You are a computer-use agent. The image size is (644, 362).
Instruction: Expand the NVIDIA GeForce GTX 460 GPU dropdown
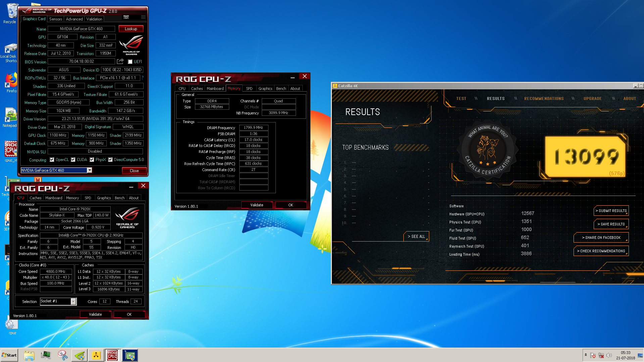(x=90, y=170)
